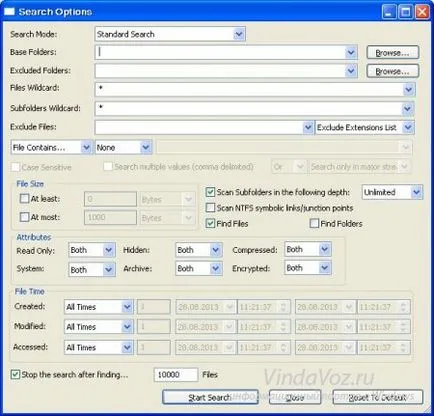Viewport: 434px width, 416px height.
Task: Enable Scan NTFS symbolic links checkbox
Action: click(x=210, y=208)
